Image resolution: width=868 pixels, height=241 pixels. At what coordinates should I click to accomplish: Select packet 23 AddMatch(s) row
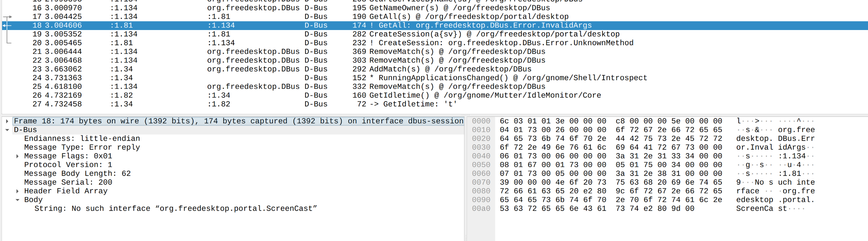[435, 69]
